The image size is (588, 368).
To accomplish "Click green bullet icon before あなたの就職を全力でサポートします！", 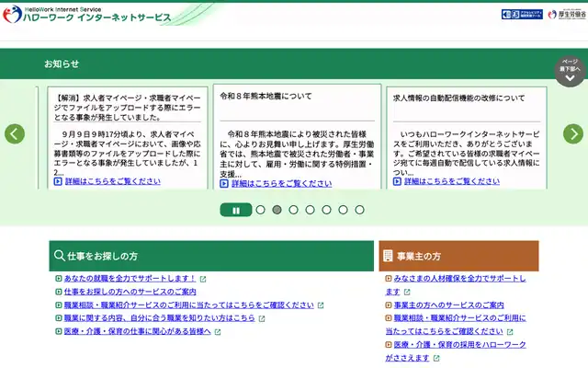I will coord(59,279).
